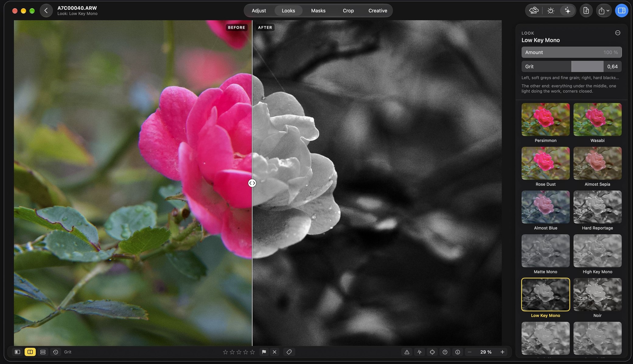Click the power-dial icon in the top toolbar

pyautogui.click(x=551, y=11)
